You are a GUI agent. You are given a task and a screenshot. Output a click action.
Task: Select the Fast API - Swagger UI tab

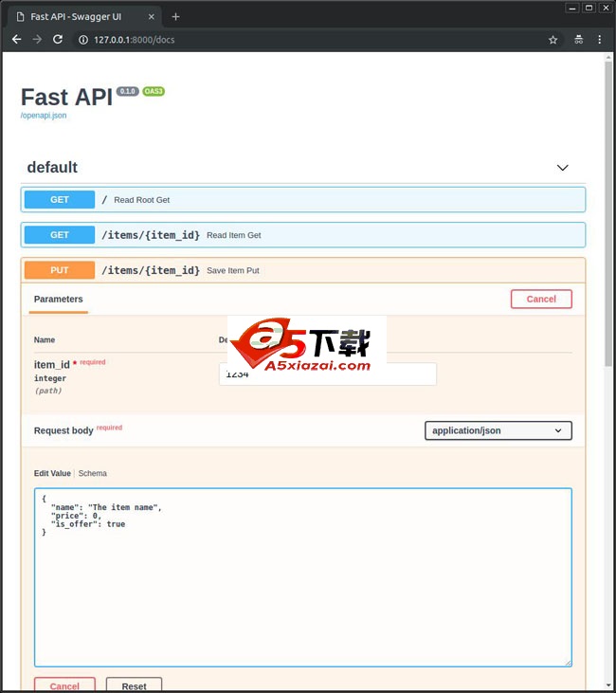[x=84, y=17]
